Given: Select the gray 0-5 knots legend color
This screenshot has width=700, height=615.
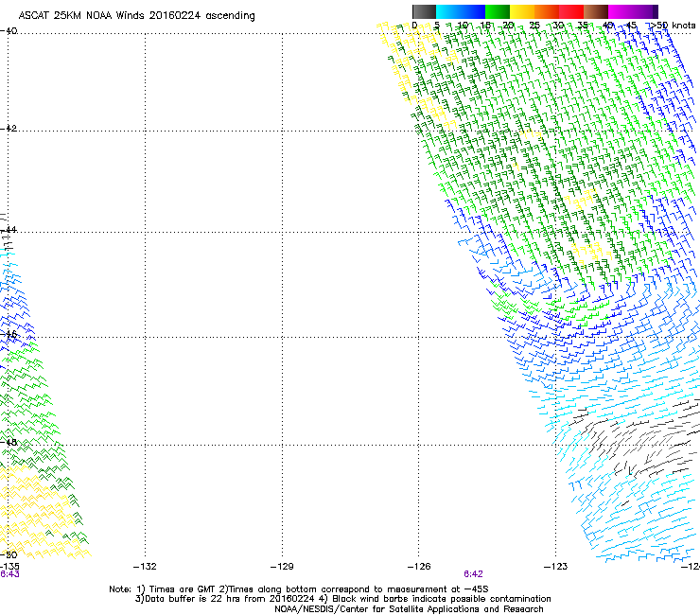Looking at the screenshot, I should 424,11.
